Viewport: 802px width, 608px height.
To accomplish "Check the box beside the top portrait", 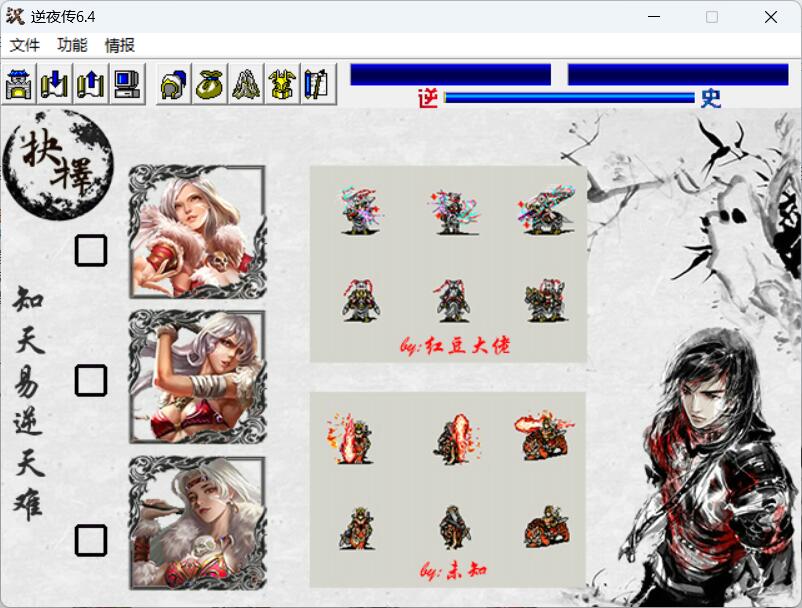I will [91, 250].
